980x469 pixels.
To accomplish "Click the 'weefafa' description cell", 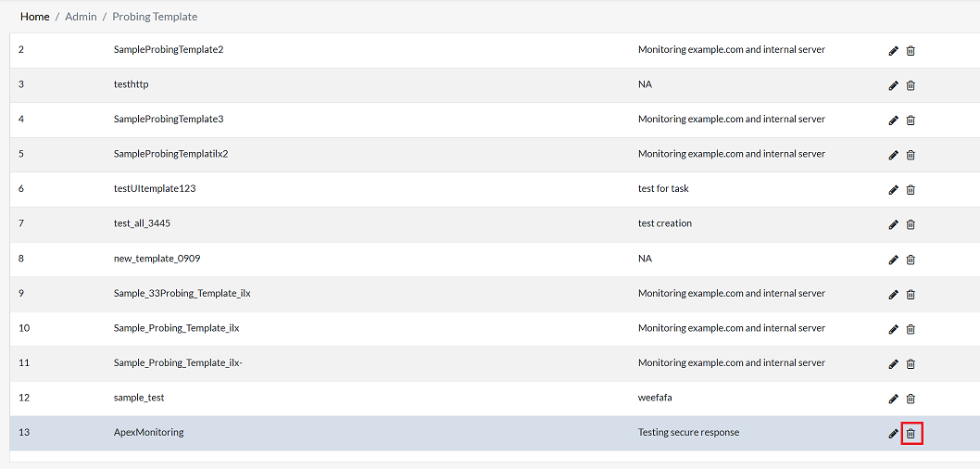I will click(x=655, y=398).
